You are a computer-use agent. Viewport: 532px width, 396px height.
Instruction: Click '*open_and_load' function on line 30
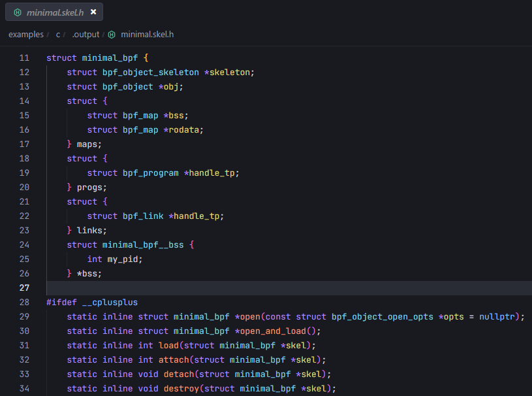click(270, 331)
